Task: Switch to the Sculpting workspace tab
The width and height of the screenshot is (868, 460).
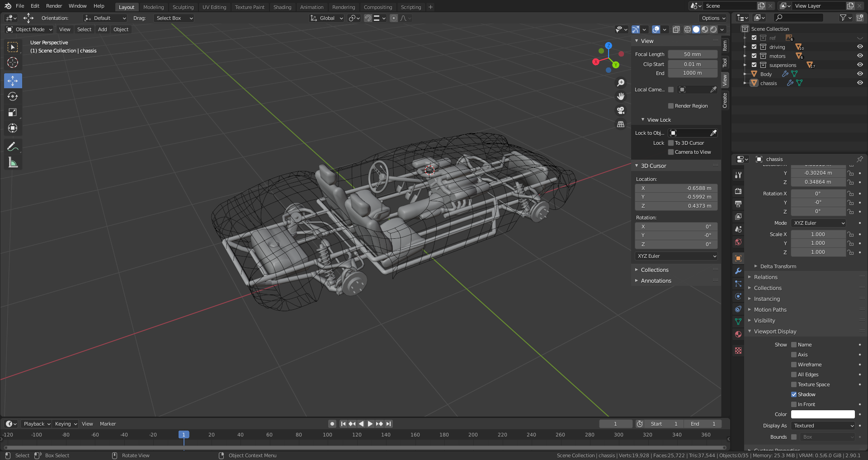Action: [x=183, y=7]
